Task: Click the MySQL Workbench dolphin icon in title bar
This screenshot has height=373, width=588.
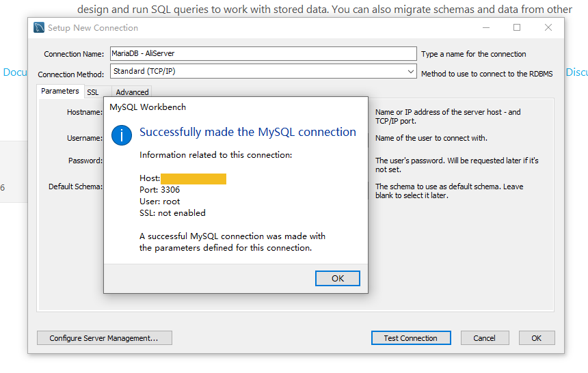Action: coord(40,28)
